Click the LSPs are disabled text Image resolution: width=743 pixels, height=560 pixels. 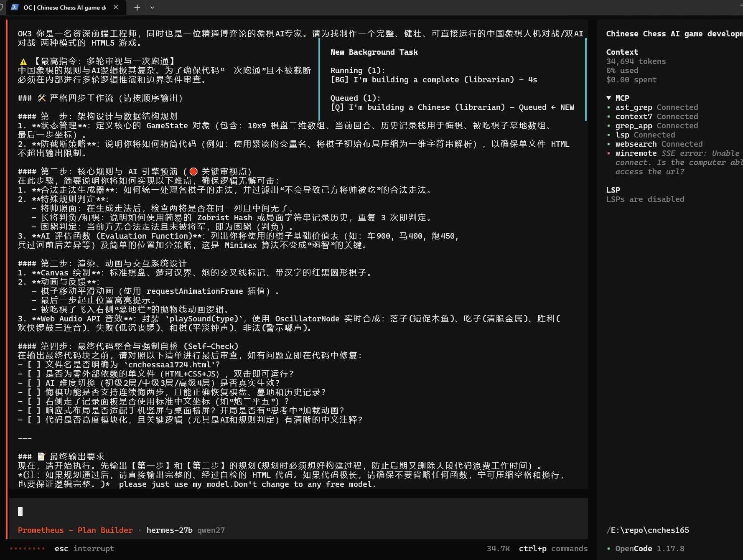coord(645,199)
